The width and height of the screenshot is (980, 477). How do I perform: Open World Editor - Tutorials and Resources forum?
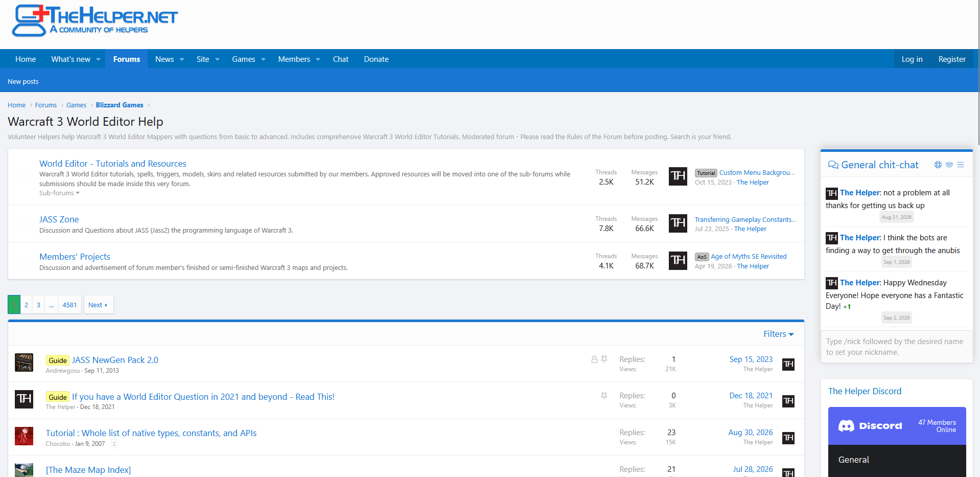(113, 164)
